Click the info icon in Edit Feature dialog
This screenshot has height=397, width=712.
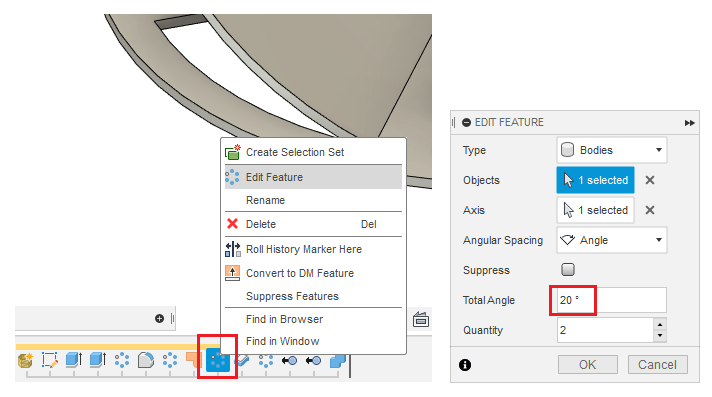465,365
